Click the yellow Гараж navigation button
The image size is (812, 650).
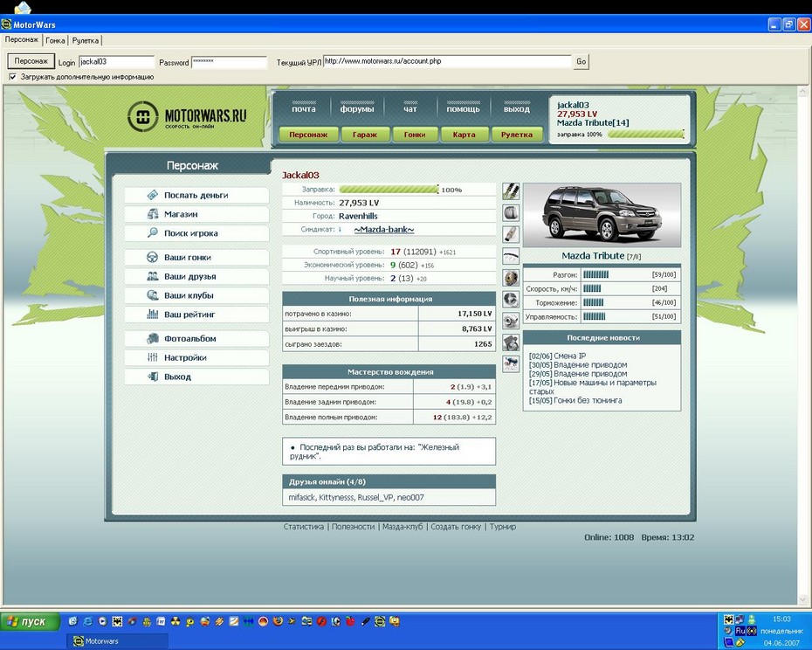365,135
